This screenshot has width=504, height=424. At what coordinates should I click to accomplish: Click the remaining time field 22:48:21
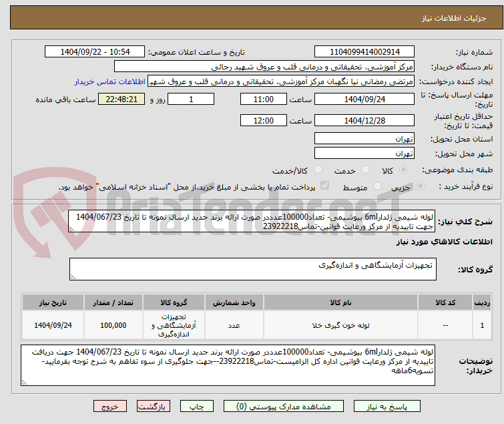pyautogui.click(x=121, y=99)
